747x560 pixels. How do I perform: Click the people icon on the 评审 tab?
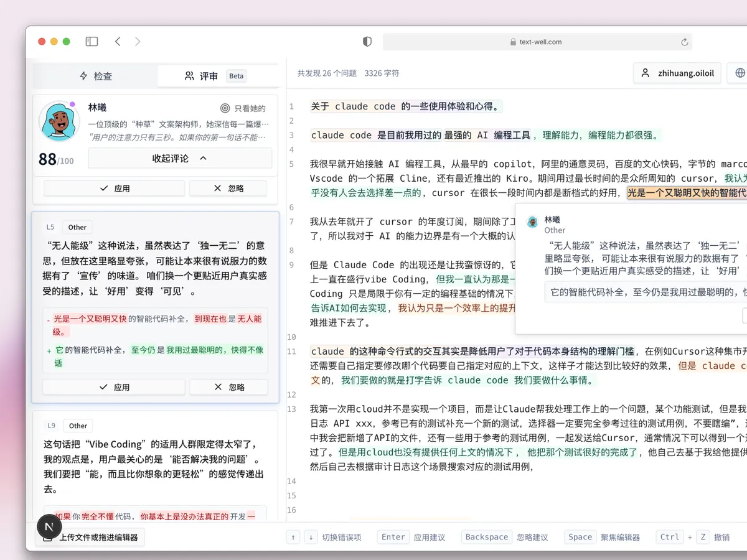point(189,76)
